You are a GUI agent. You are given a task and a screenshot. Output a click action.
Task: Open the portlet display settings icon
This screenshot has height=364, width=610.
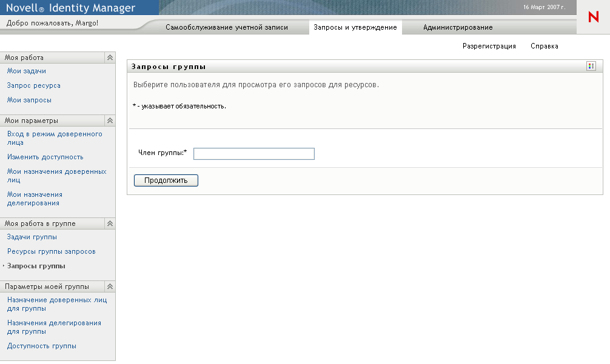591,66
